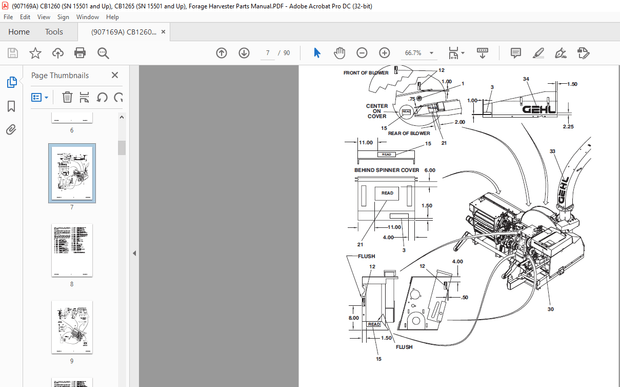Viewport: 620px width, 387px height.
Task: Open the Bookmarks sidebar panel
Action: point(11,106)
